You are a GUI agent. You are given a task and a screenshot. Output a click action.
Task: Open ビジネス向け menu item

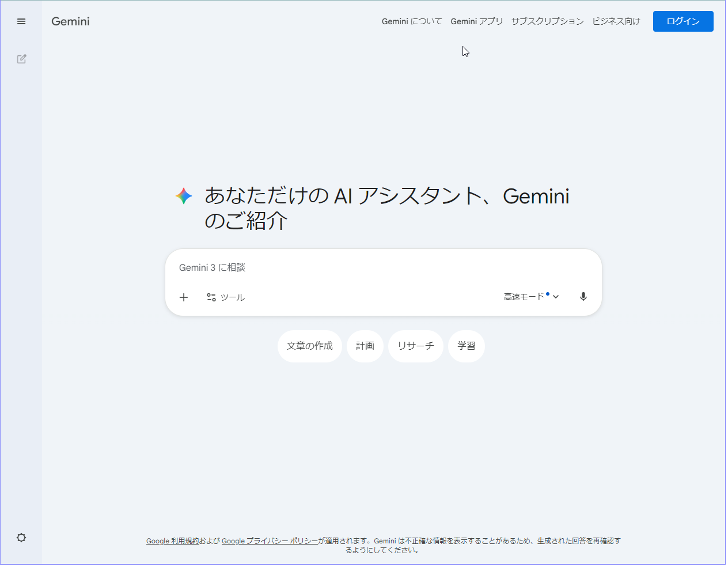click(x=616, y=21)
